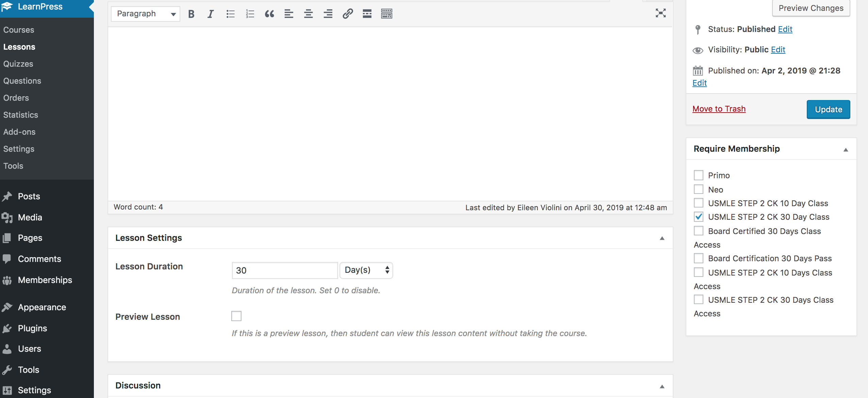Uncheck USMLE STEP 2 CK 30 Day Class
The width and height of the screenshot is (868, 398).
(699, 217)
